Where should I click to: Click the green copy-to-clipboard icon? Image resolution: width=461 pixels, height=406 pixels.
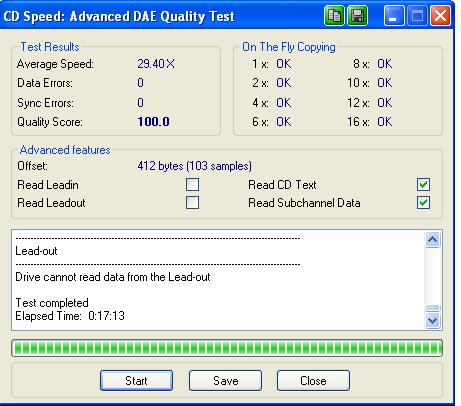(334, 16)
